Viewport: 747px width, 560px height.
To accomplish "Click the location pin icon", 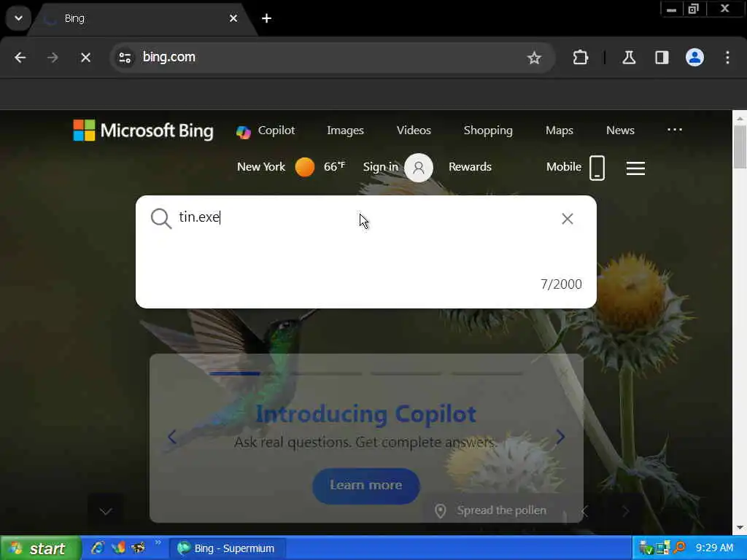I will pyautogui.click(x=441, y=511).
